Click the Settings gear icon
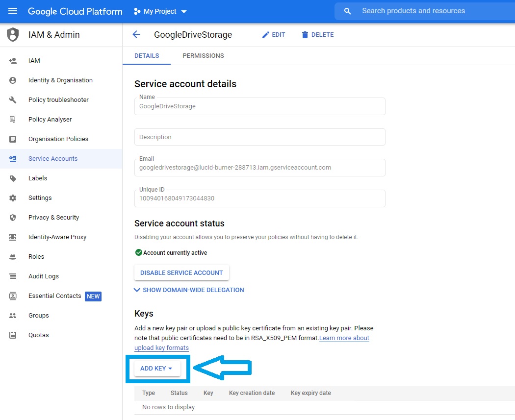Screen dimensions: 515x420 13,198
